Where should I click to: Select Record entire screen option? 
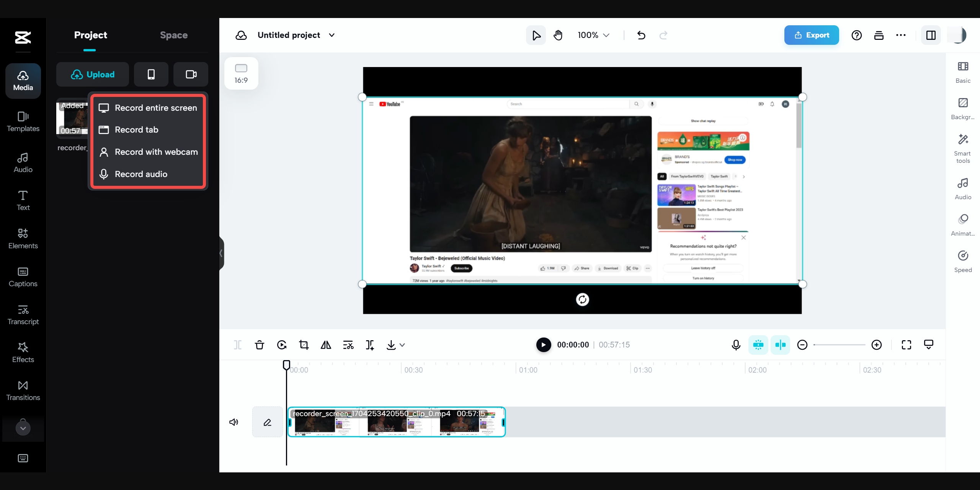pyautogui.click(x=148, y=108)
